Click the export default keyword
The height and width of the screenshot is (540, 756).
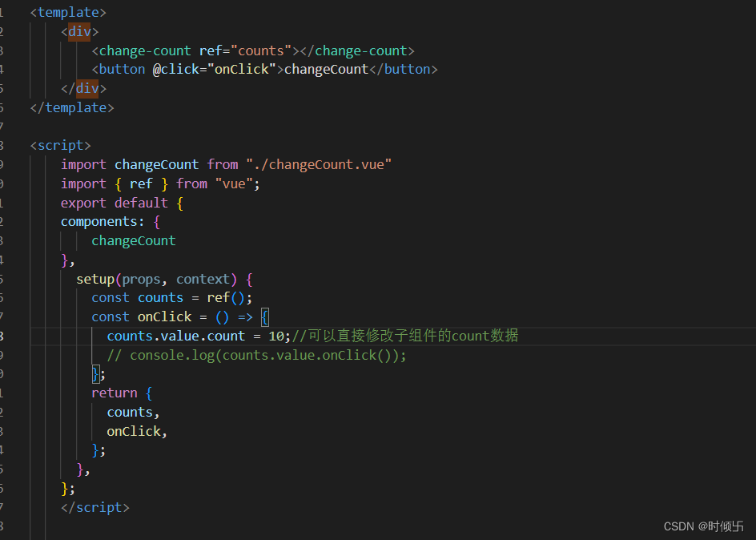(x=112, y=202)
